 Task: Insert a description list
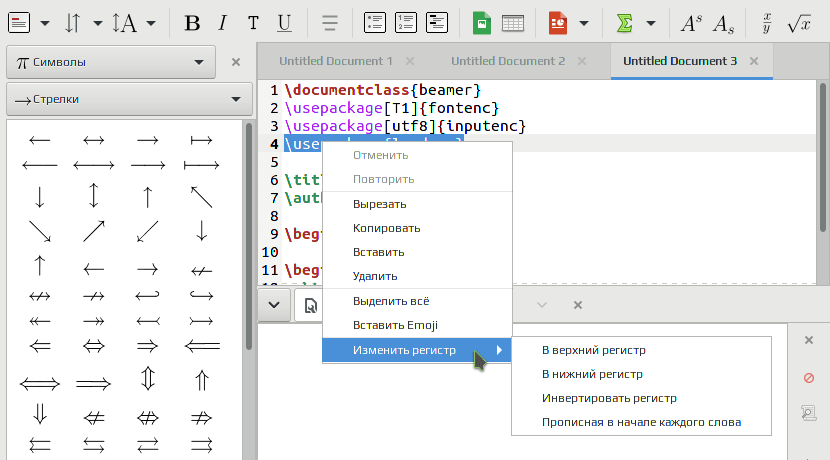click(437, 23)
